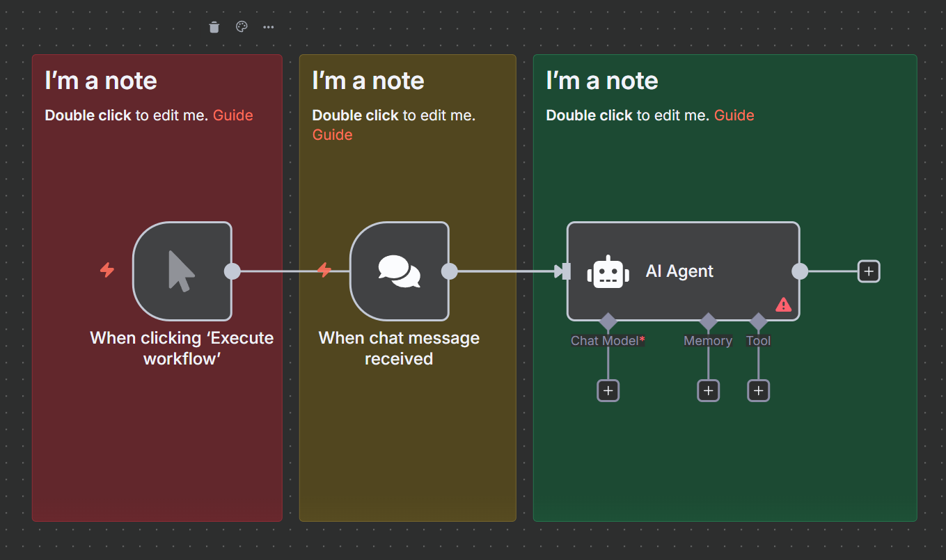Click the trash delete icon above the note
Screen dimensions: 946x560
tap(214, 27)
